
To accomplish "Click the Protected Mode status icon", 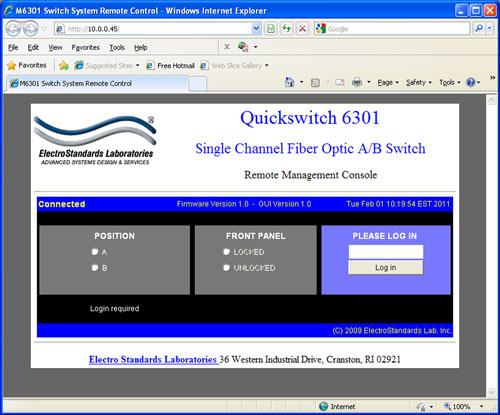I will pos(421,407).
